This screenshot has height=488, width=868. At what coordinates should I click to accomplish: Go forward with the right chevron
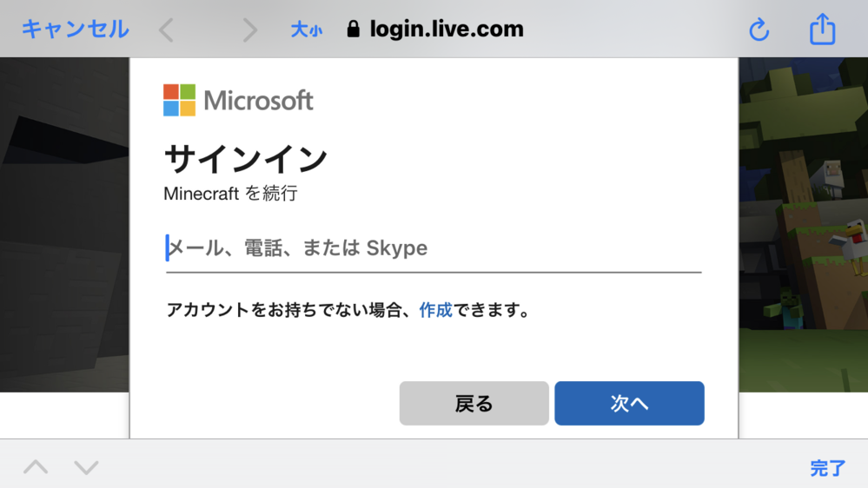[x=250, y=30]
